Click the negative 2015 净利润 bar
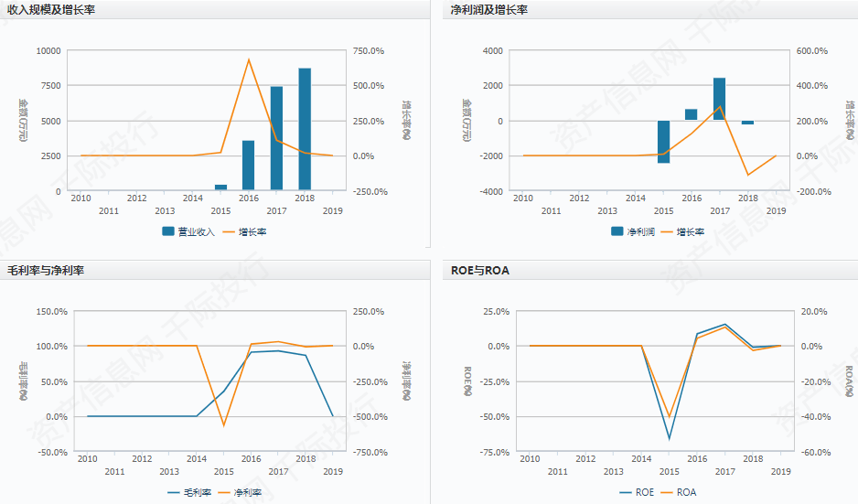858x504 pixels. coord(664,142)
